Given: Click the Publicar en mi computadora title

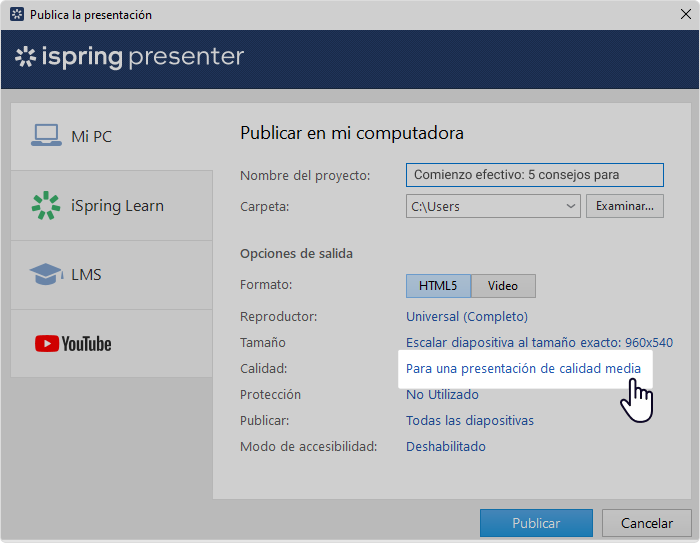Looking at the screenshot, I should pos(352,133).
